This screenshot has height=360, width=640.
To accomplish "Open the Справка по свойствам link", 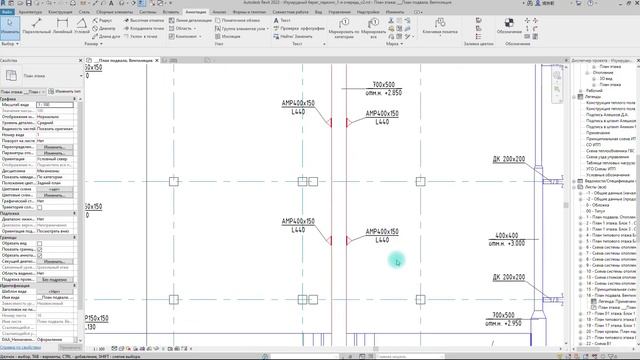I will (20, 348).
